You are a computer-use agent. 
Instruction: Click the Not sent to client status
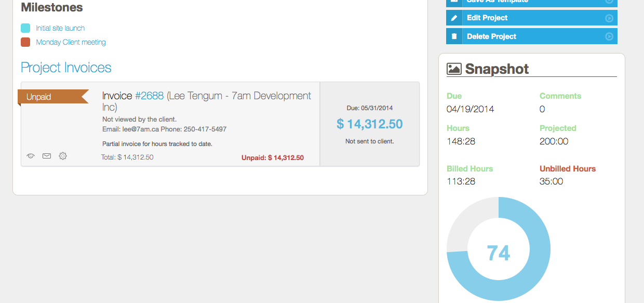(370, 141)
